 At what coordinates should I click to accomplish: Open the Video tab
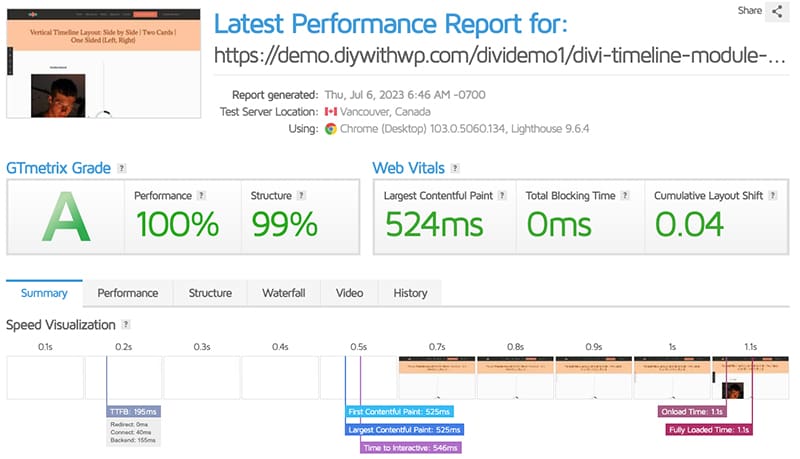[x=349, y=293]
